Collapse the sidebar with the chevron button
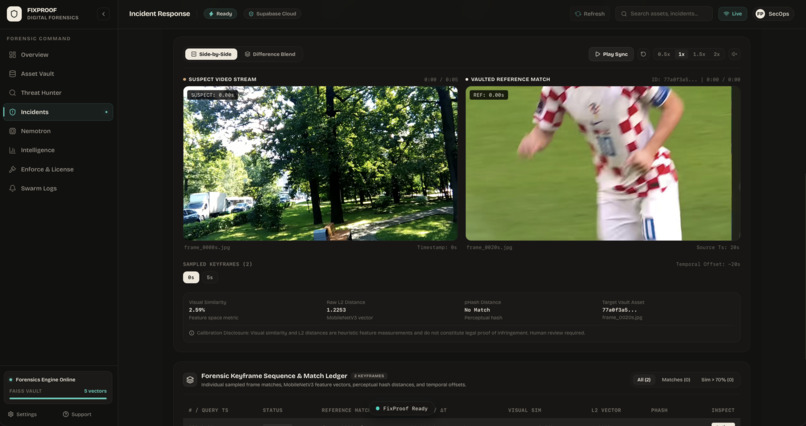Screen dimensions: 806x426 click(x=103, y=14)
